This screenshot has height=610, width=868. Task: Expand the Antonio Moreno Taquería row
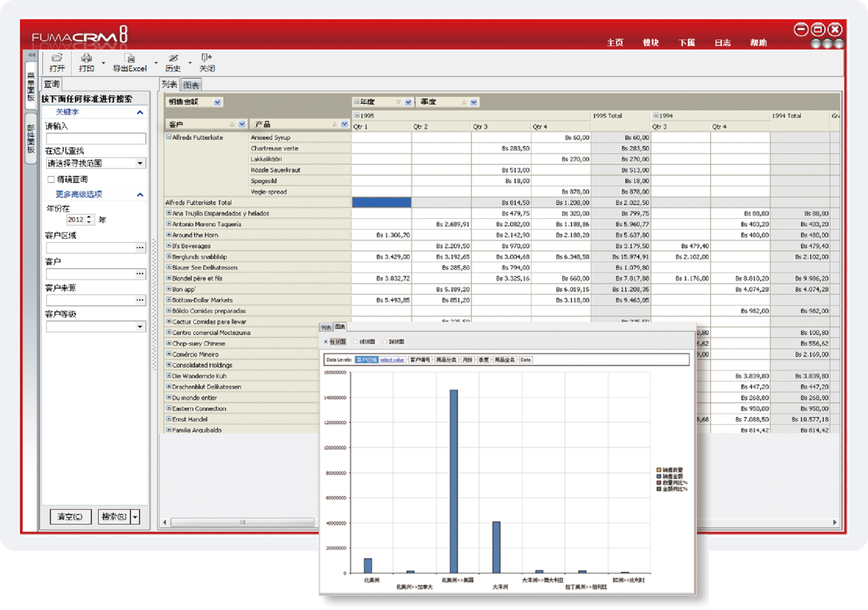click(168, 224)
